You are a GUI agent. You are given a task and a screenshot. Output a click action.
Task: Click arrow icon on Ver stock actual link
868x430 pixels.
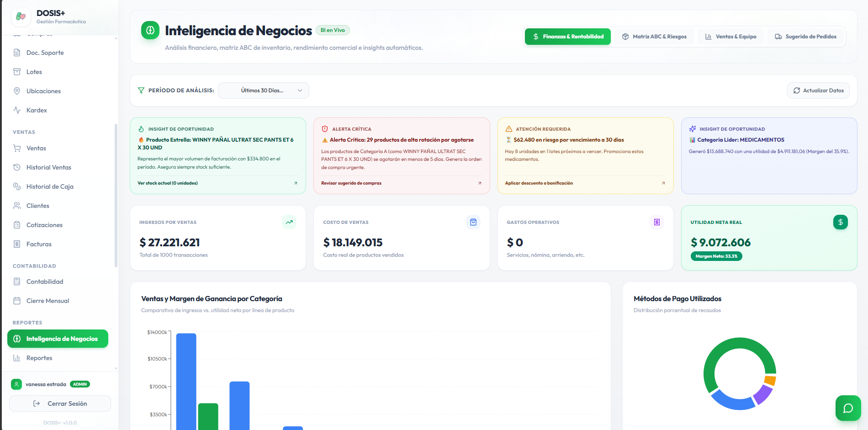[296, 183]
